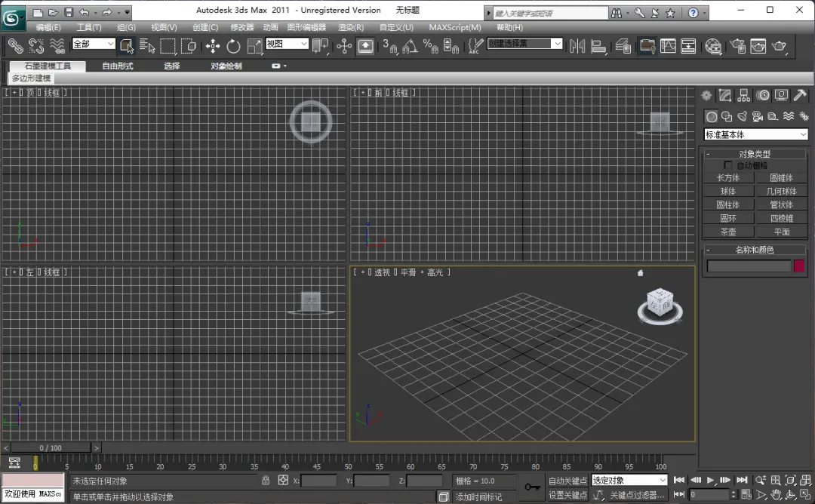Select the Move tool
The height and width of the screenshot is (504, 815).
point(213,46)
